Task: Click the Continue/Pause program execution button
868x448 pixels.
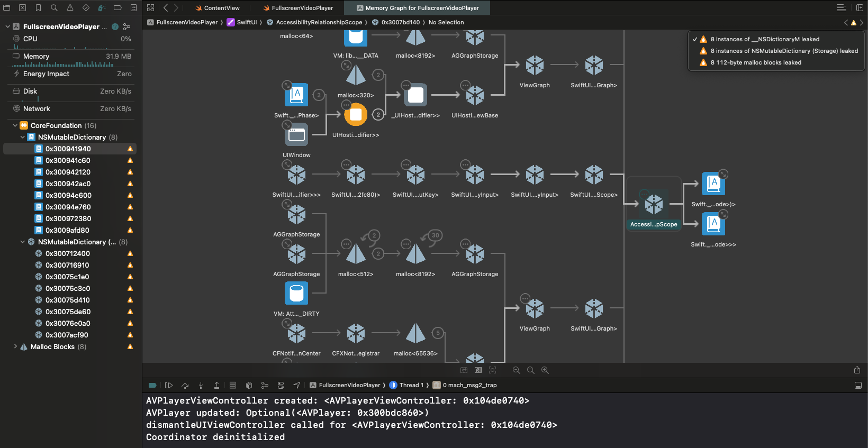Action: (169, 385)
